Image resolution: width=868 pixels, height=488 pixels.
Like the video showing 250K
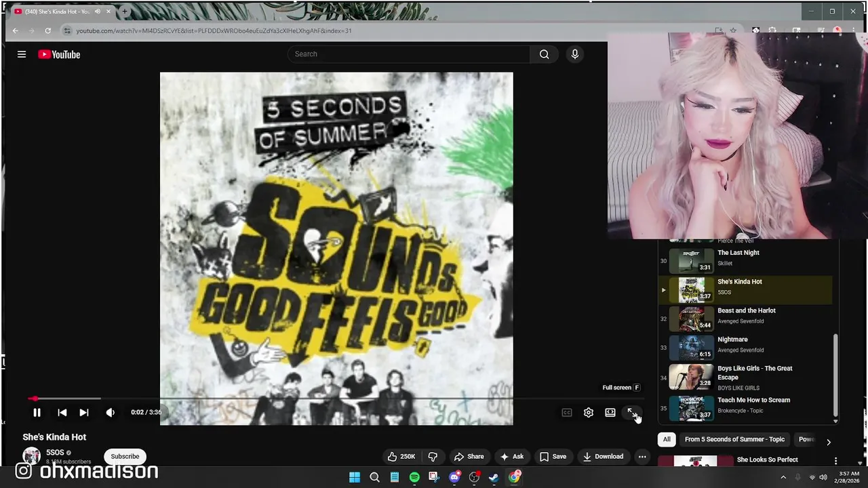401,456
